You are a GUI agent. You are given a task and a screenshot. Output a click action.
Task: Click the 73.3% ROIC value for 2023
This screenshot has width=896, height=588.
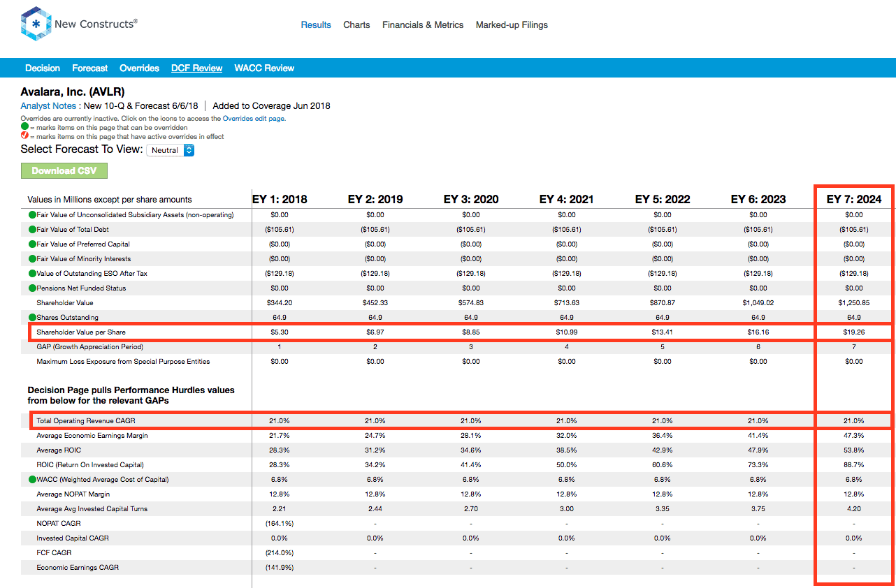pos(758,464)
